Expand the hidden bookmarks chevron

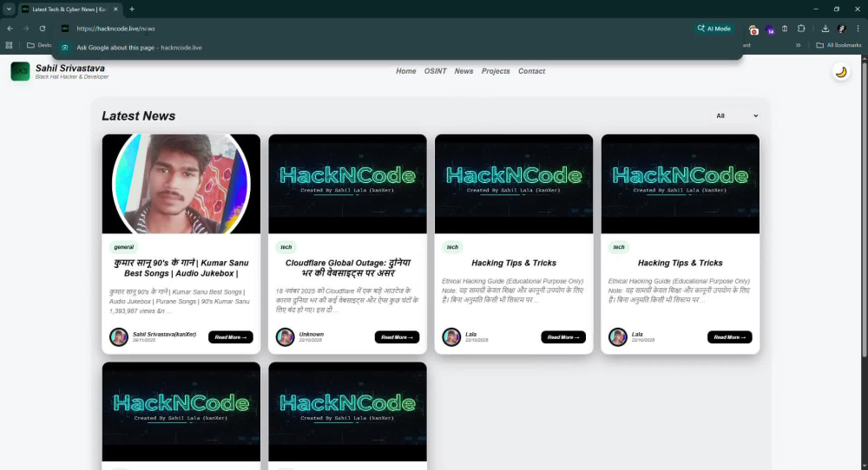799,45
